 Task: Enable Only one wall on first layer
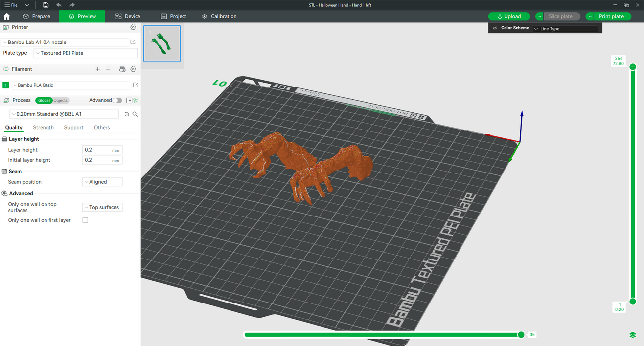click(x=85, y=220)
